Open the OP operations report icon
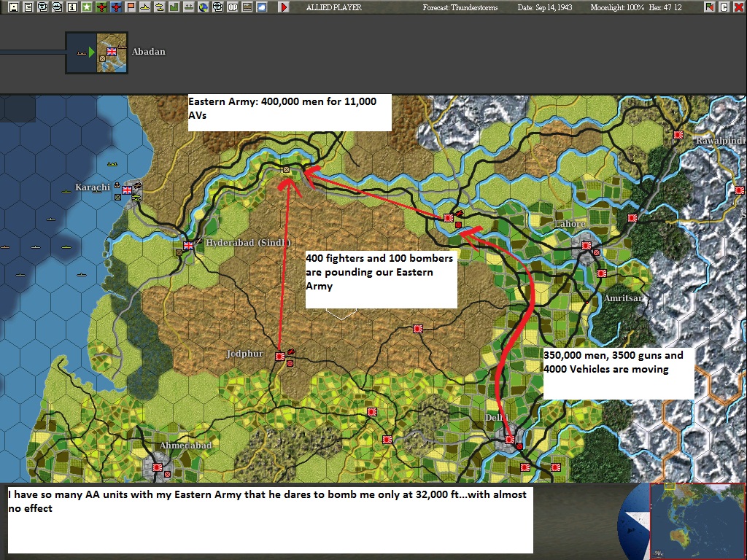The width and height of the screenshot is (747, 560). (x=233, y=7)
